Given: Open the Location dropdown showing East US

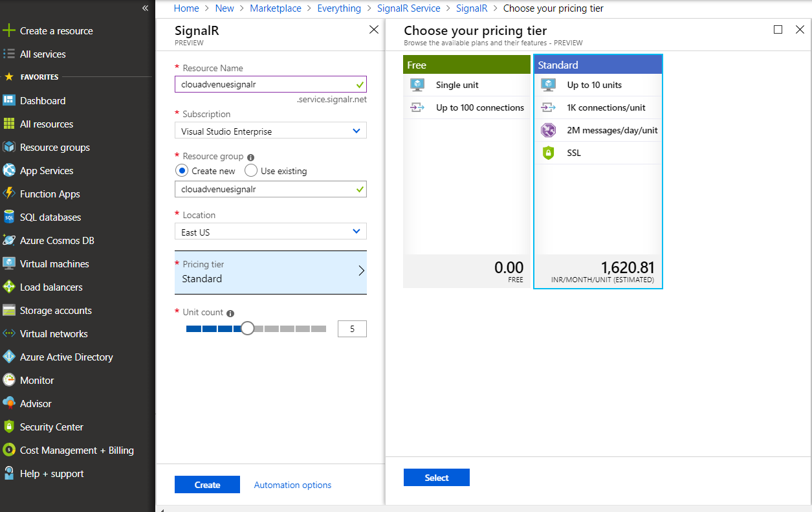Looking at the screenshot, I should coord(270,231).
